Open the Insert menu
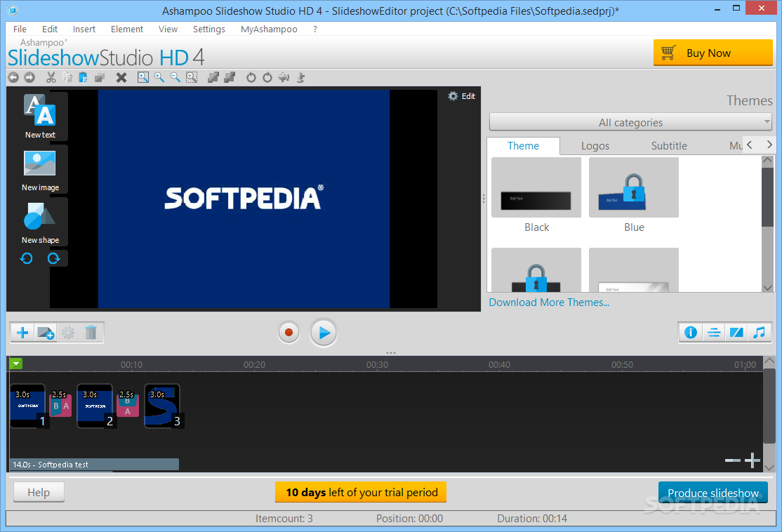 (84, 29)
